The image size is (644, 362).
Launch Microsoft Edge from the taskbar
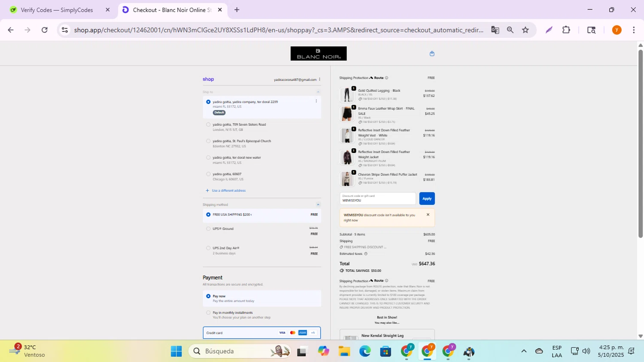click(x=365, y=352)
